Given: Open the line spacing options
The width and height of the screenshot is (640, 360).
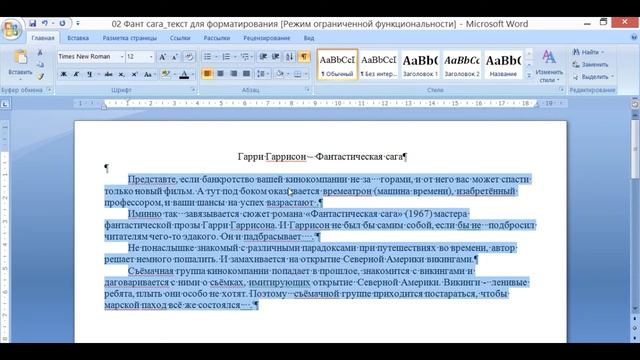Looking at the screenshot, I should tap(262, 74).
